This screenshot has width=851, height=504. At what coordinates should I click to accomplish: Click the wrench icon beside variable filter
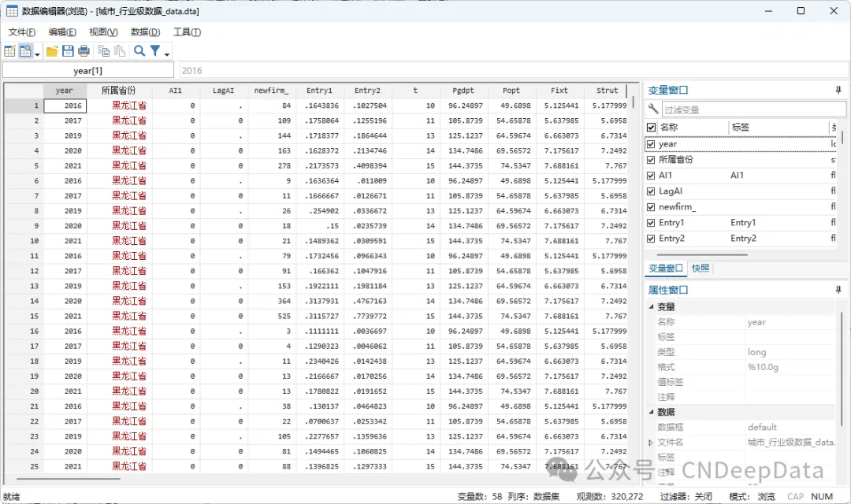click(653, 109)
